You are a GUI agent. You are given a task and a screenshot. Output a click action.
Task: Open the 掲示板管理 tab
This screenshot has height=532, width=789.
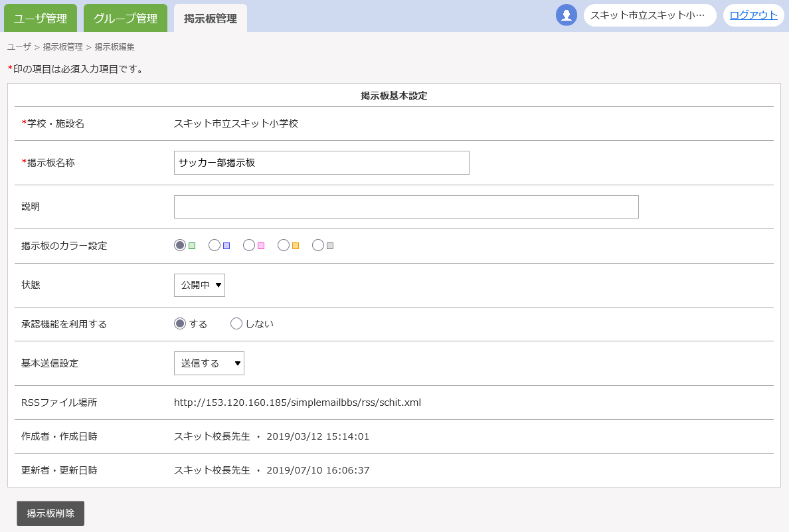(211, 19)
